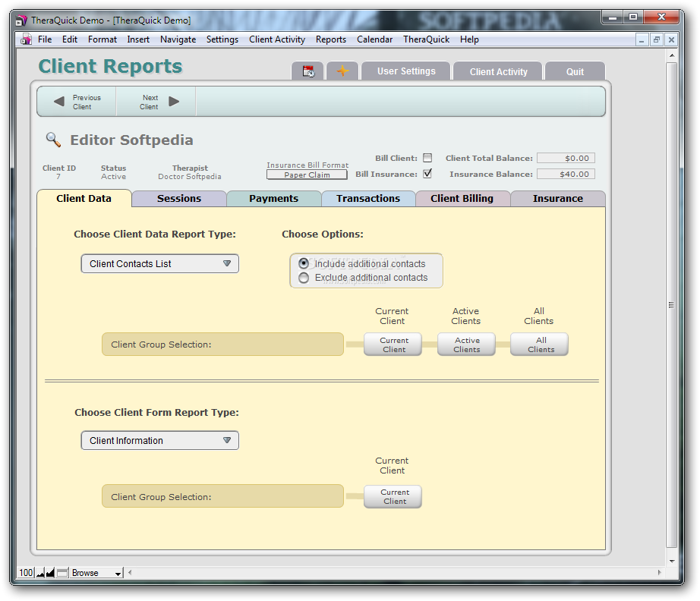Image resolution: width=700 pixels, height=601 pixels.
Task: Click the orange star tab icon
Action: [x=342, y=71]
